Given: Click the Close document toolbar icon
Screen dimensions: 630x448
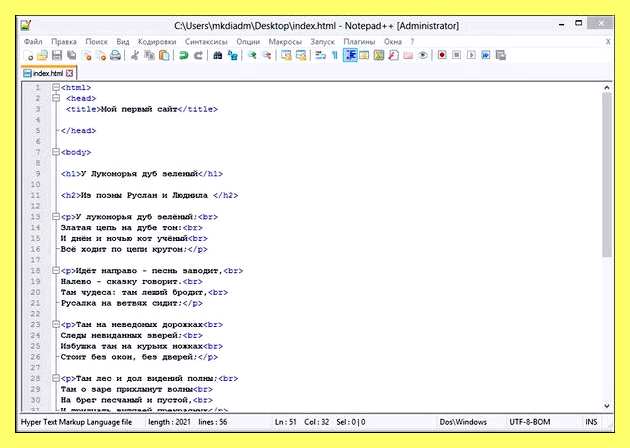Looking at the screenshot, I should [86, 55].
